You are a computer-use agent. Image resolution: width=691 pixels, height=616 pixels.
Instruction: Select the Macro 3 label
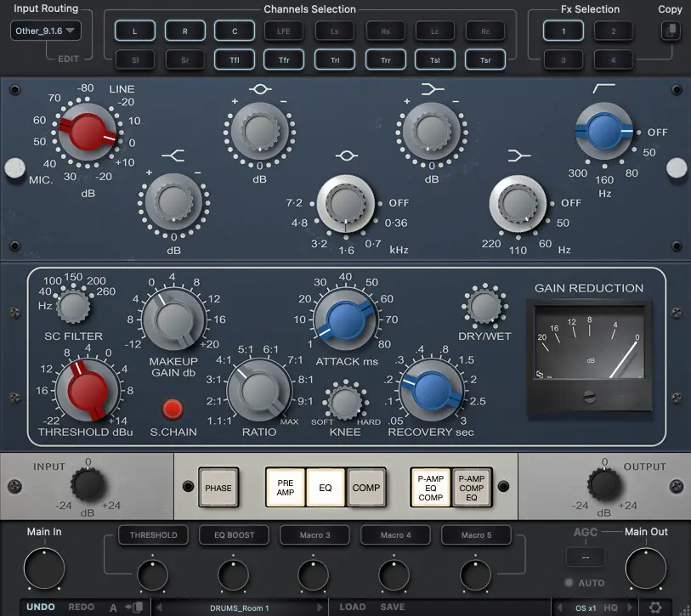314,535
